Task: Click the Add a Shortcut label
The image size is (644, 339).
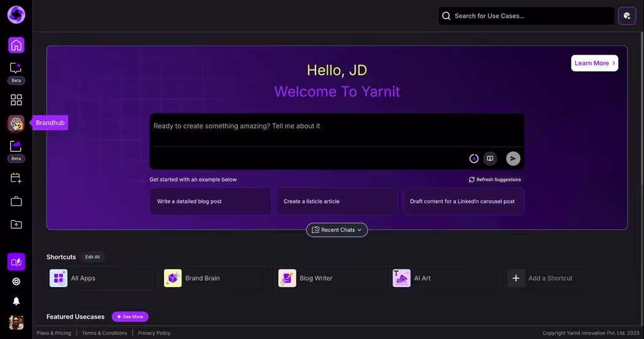Action: 550,278
